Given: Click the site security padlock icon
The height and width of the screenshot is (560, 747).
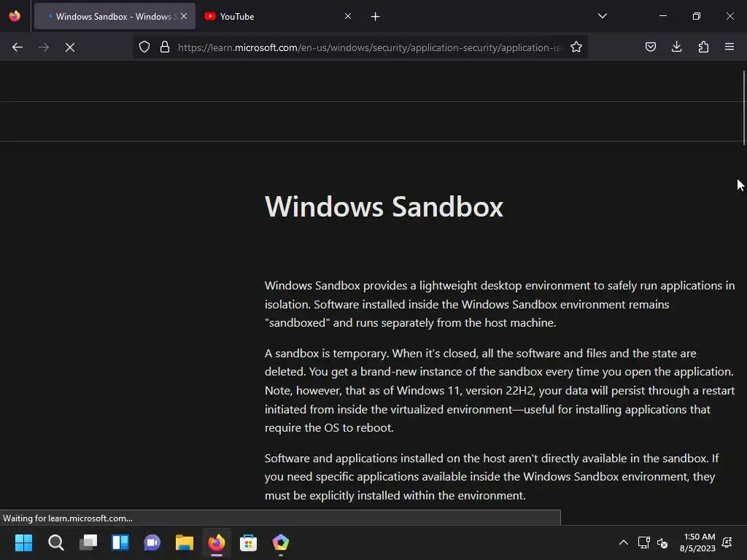Looking at the screenshot, I should click(x=165, y=47).
